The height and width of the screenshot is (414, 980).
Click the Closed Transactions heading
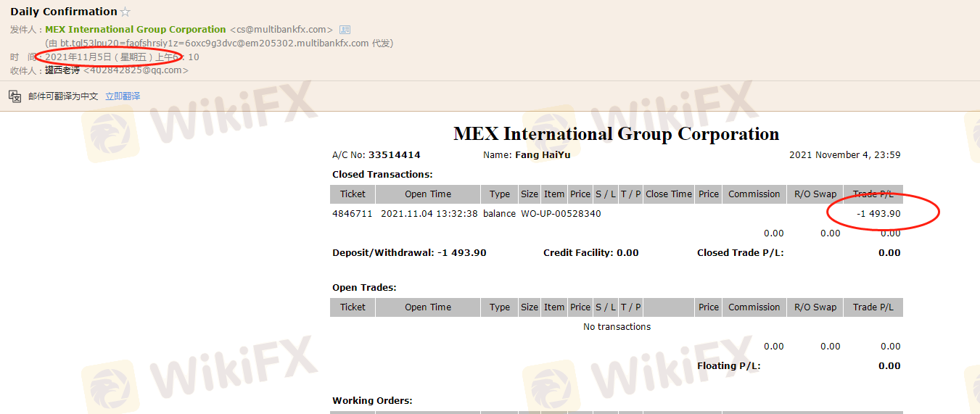(382, 175)
